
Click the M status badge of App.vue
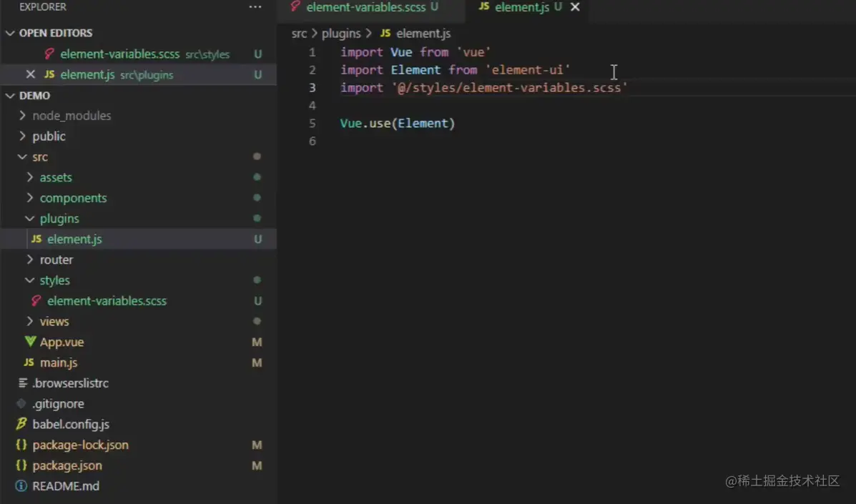click(x=257, y=342)
